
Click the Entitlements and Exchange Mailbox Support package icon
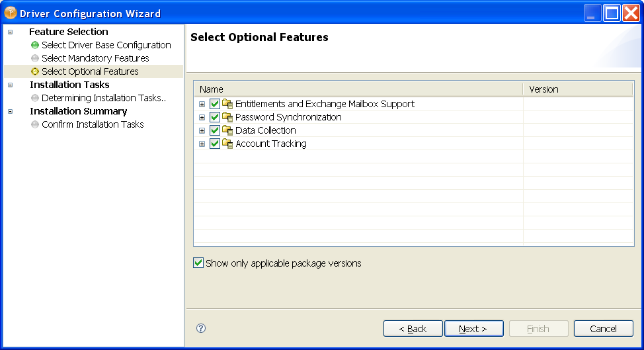coord(227,104)
